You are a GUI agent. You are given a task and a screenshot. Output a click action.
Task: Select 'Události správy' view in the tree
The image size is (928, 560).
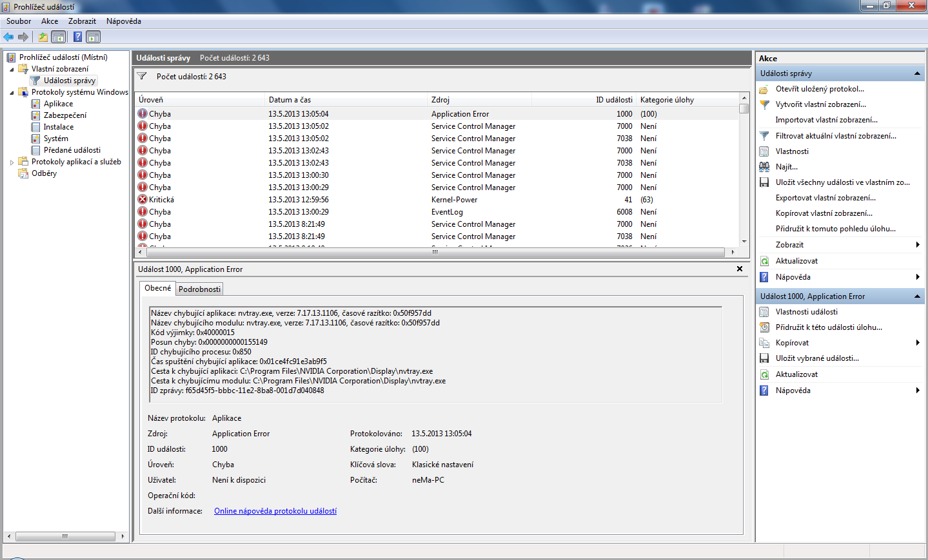click(x=70, y=81)
